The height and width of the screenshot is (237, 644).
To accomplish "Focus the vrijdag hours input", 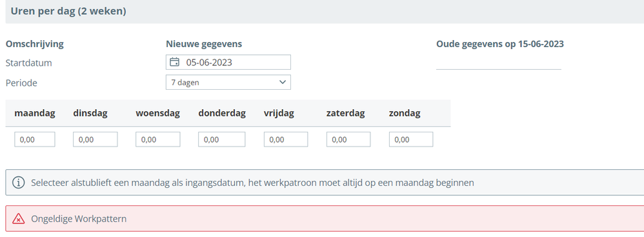I will pyautogui.click(x=286, y=139).
